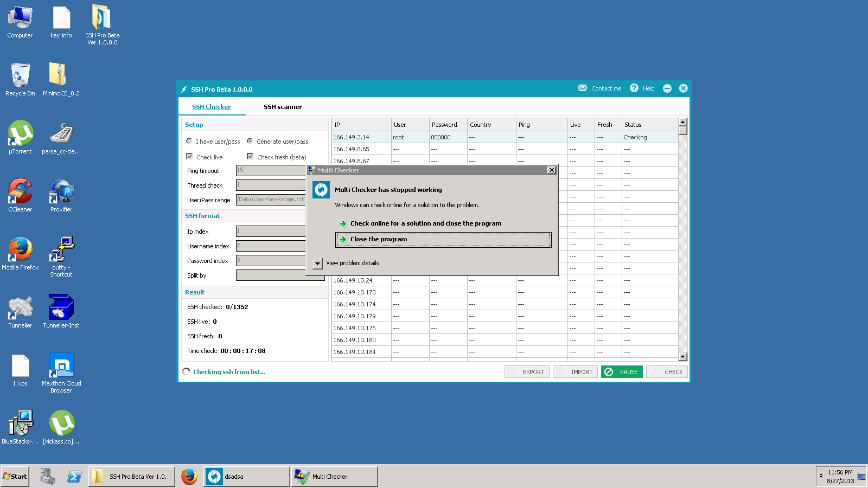Click Firefox icon in the taskbar
The width and height of the screenshot is (868, 488).
[189, 477]
